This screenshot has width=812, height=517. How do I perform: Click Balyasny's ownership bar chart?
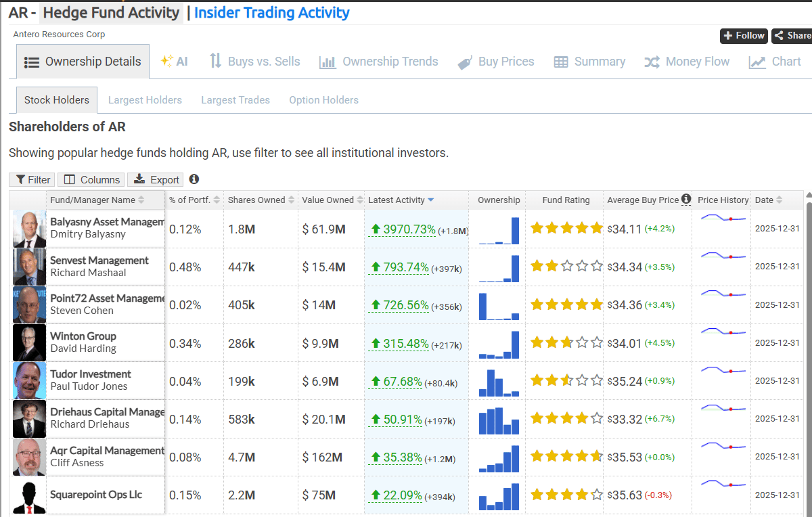point(499,230)
